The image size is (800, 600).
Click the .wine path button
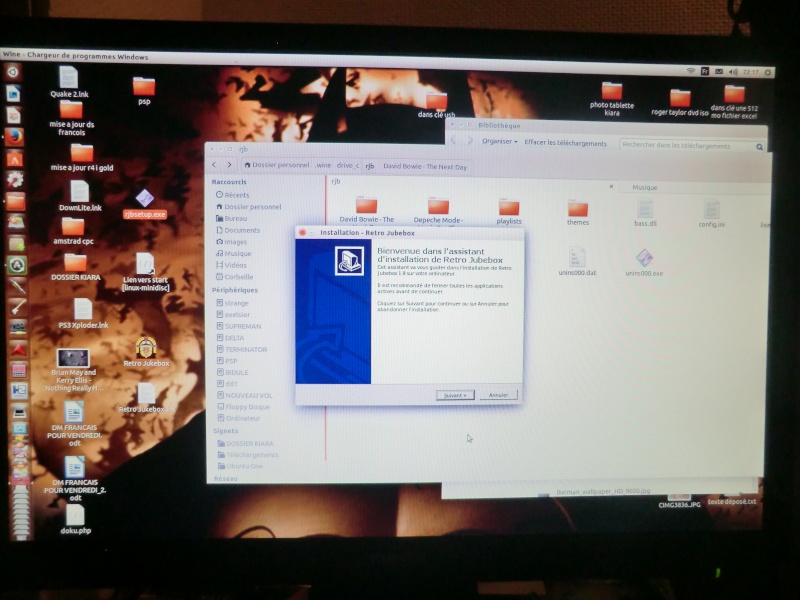point(323,165)
